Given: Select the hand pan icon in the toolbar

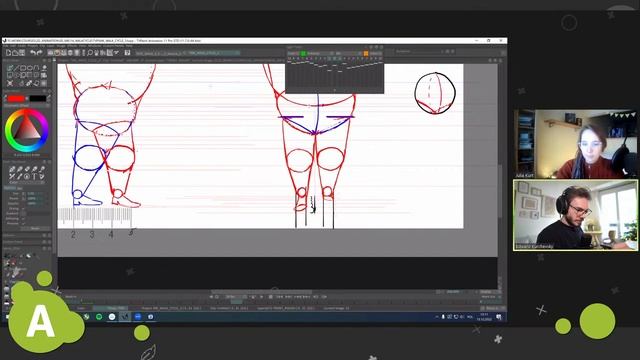Looking at the screenshot, I should (x=96, y=53).
